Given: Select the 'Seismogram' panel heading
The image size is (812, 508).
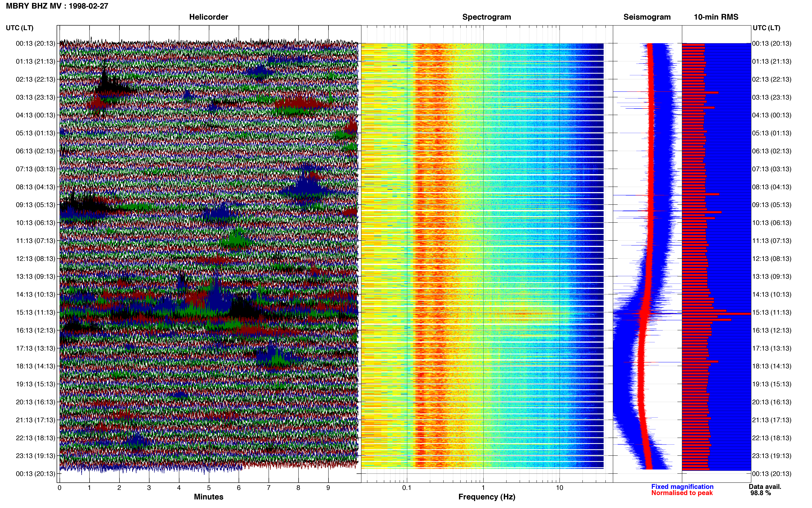Looking at the screenshot, I should [647, 17].
